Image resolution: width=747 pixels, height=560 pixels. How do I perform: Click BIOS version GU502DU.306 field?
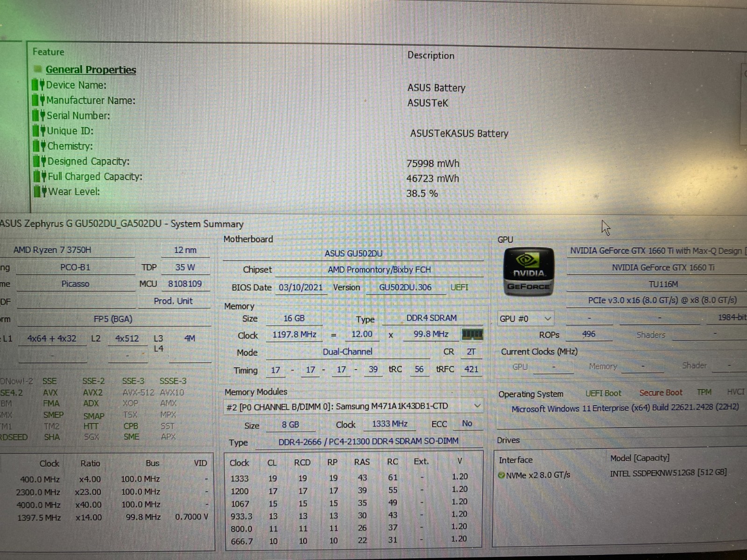coord(405,287)
